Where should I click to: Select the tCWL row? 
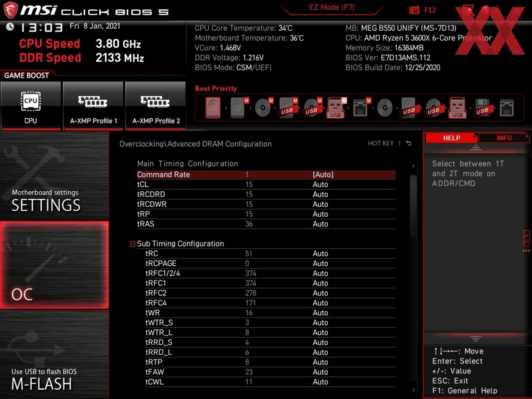click(x=270, y=382)
